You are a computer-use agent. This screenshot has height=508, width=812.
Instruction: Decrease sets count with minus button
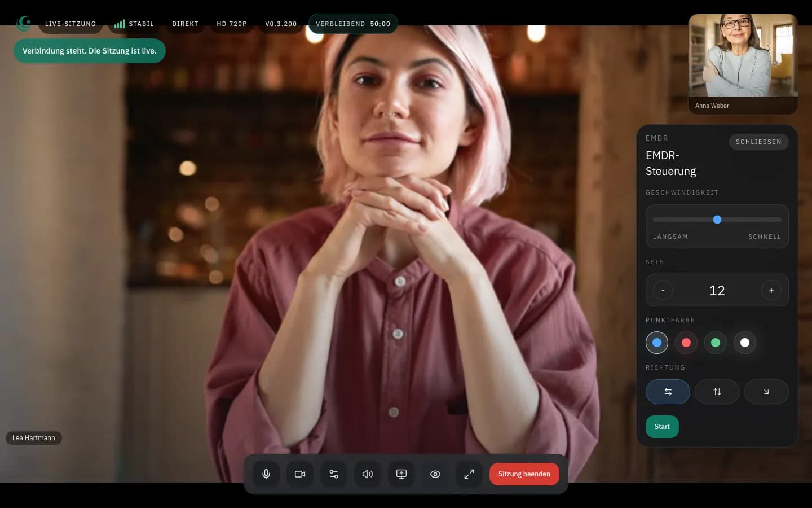pos(663,291)
